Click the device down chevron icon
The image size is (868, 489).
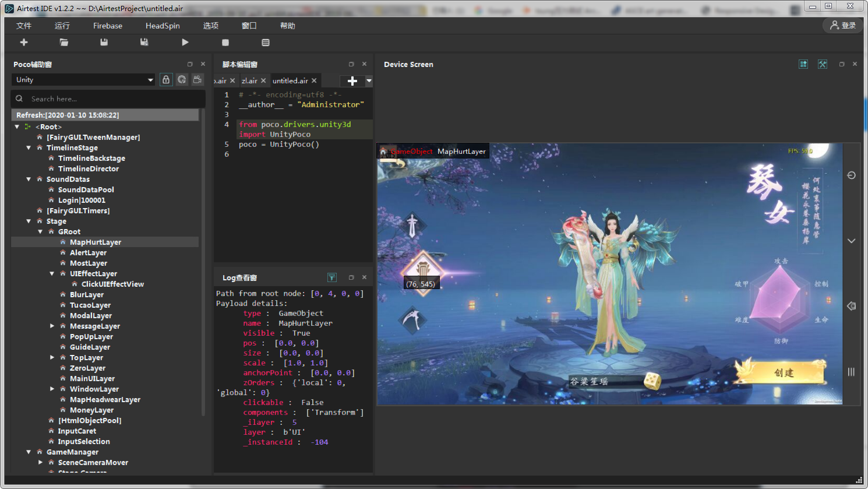pyautogui.click(x=851, y=241)
